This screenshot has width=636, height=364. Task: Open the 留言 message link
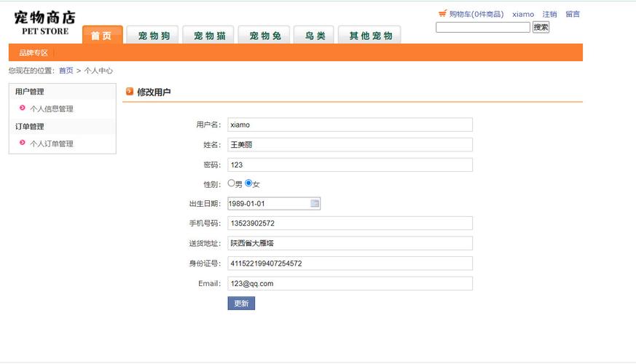pyautogui.click(x=573, y=14)
